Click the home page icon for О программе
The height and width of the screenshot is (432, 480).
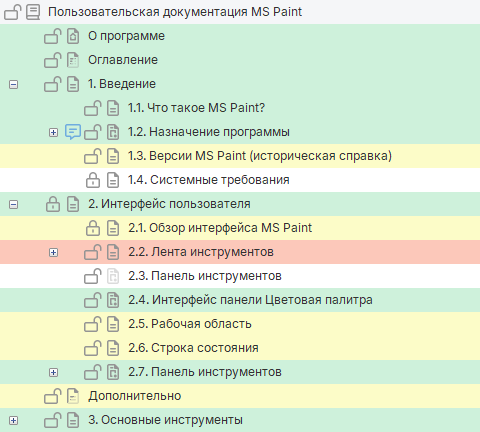point(73,36)
